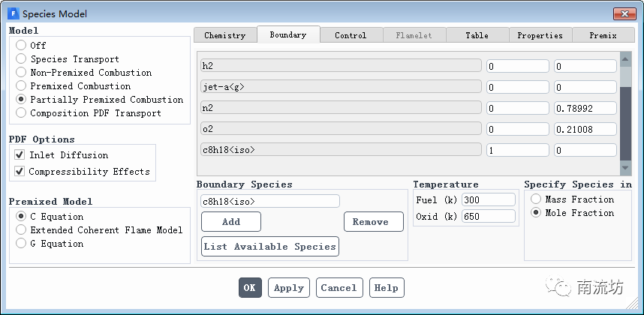Close the Species Model dialog
Viewport: 644px width, 315px height.
624,13
